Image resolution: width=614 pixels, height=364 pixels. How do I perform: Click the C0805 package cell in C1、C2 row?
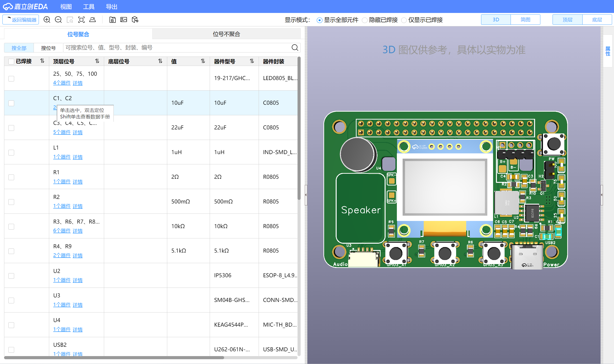pyautogui.click(x=278, y=103)
